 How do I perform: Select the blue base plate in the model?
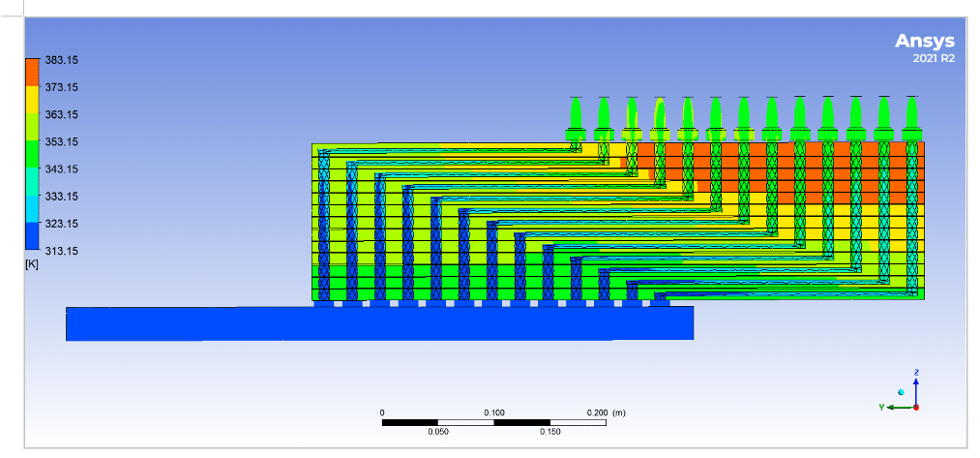pos(379,323)
